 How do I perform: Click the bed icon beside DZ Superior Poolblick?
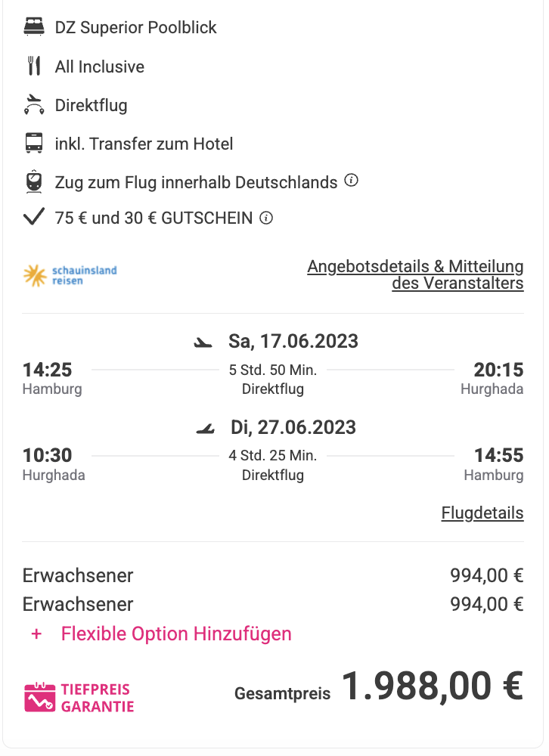34,26
